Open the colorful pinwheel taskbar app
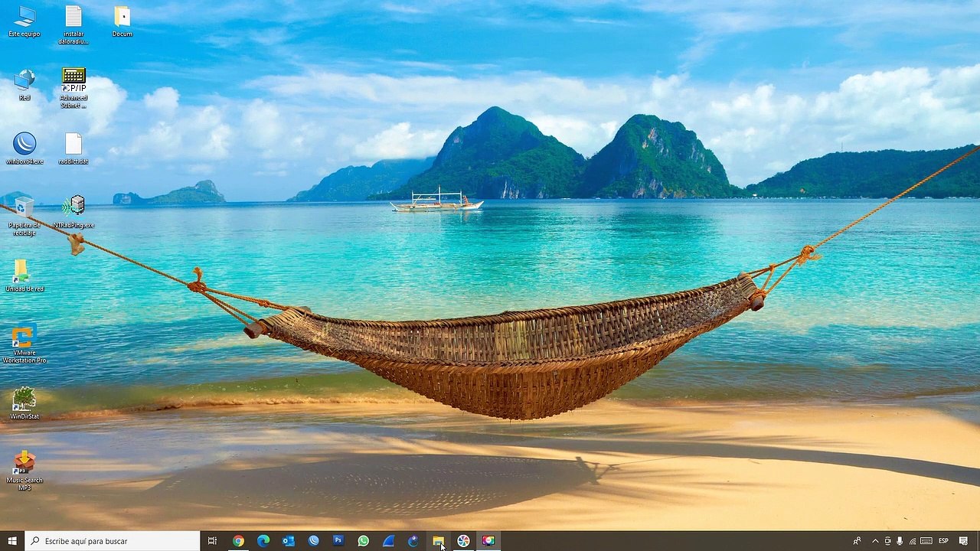980x551 pixels. click(463, 541)
